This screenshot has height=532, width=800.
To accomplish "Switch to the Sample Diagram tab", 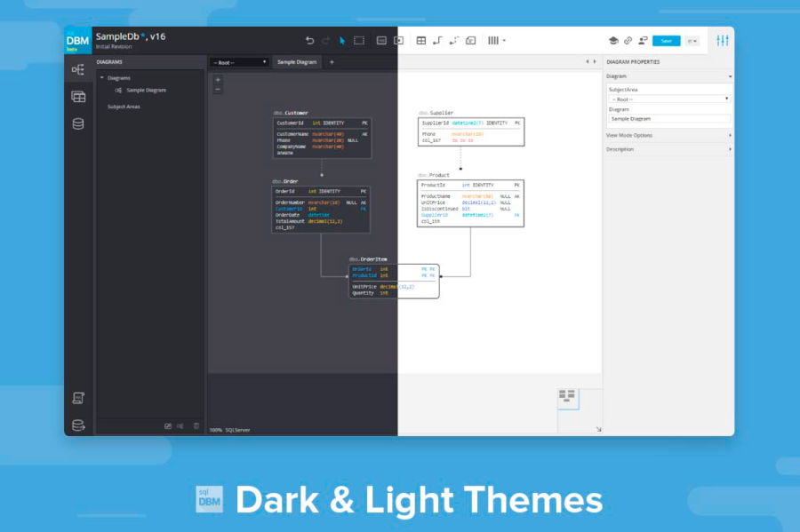I will (x=295, y=62).
